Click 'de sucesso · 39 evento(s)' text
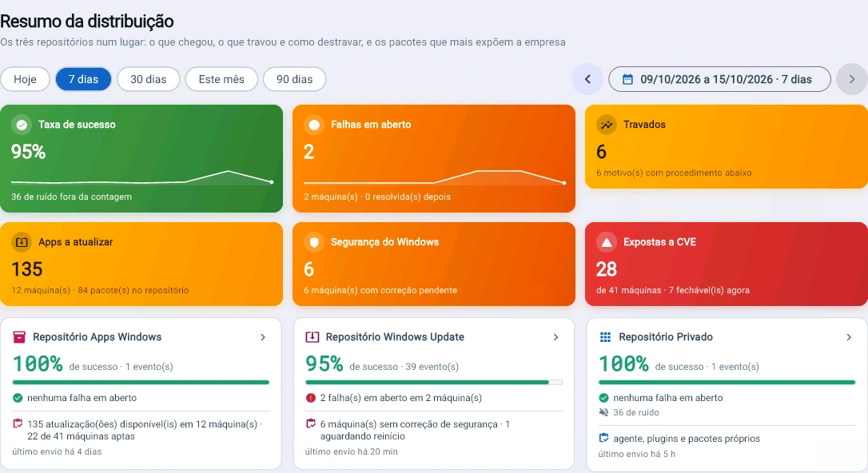Viewport: 868px width, 473px height. tap(404, 366)
